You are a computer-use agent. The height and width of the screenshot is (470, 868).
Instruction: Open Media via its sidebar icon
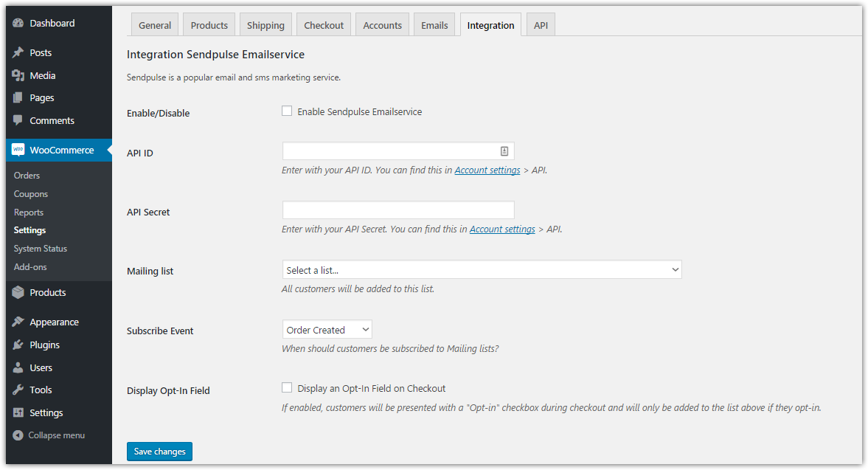click(18, 75)
